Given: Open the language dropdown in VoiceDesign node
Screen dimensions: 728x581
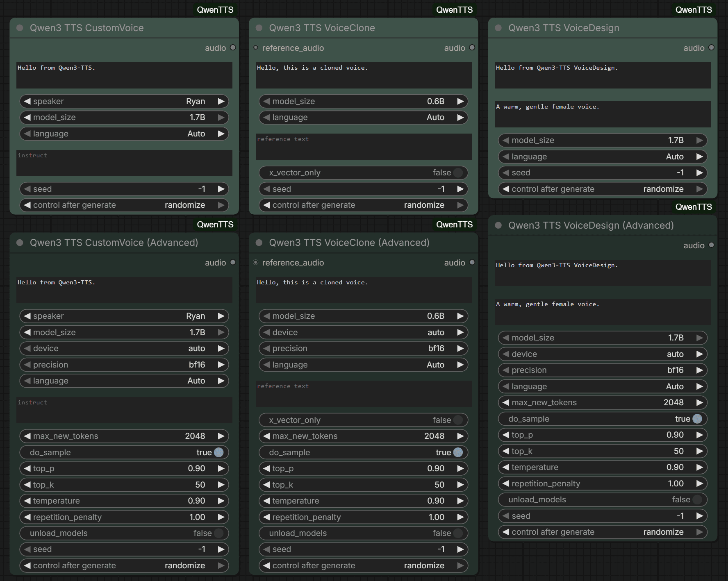Looking at the screenshot, I should click(603, 157).
